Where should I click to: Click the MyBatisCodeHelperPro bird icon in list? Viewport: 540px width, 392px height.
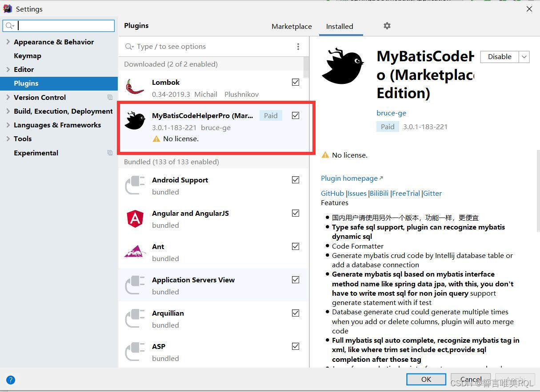135,121
